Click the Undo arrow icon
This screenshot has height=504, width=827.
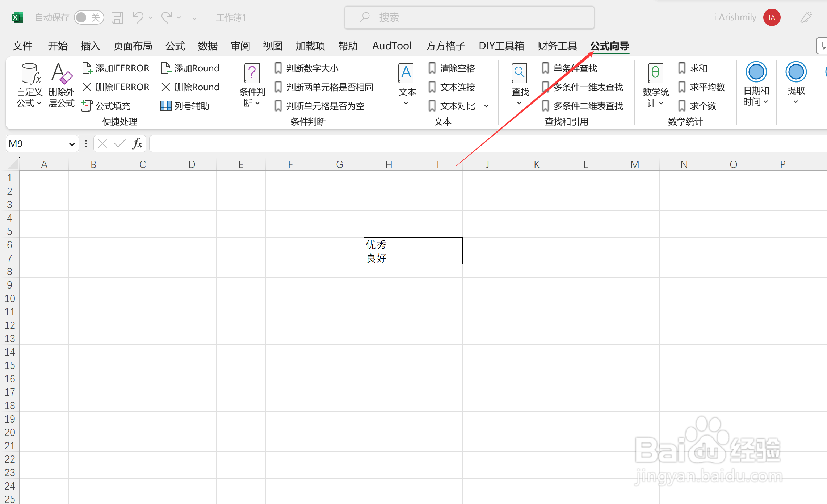pyautogui.click(x=138, y=17)
